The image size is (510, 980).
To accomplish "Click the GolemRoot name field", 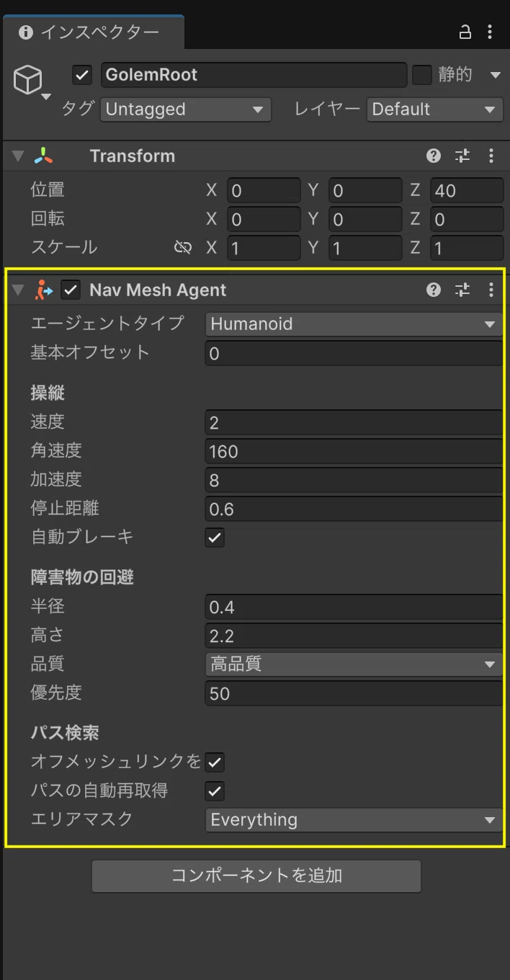I will click(x=254, y=75).
